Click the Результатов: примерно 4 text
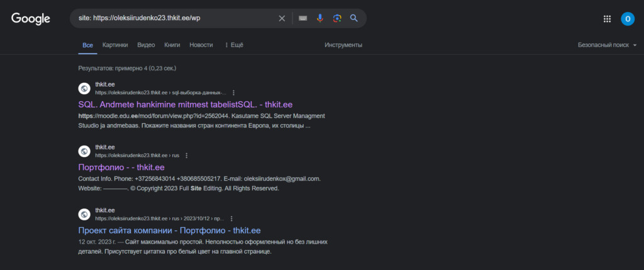The width and height of the screenshot is (644, 270). pyautogui.click(x=127, y=68)
